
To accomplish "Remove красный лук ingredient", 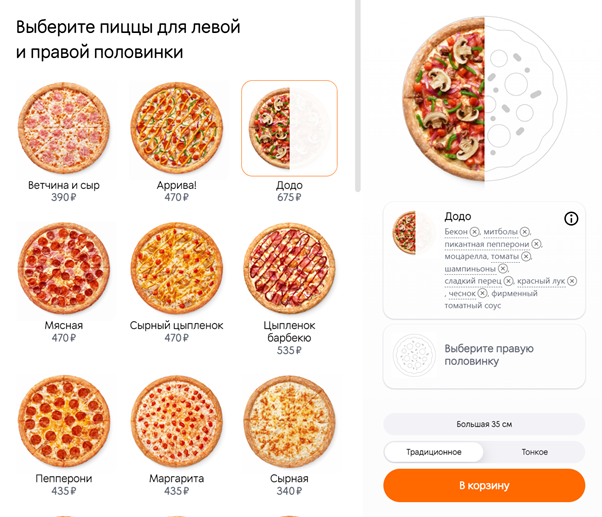I will pos(572,281).
